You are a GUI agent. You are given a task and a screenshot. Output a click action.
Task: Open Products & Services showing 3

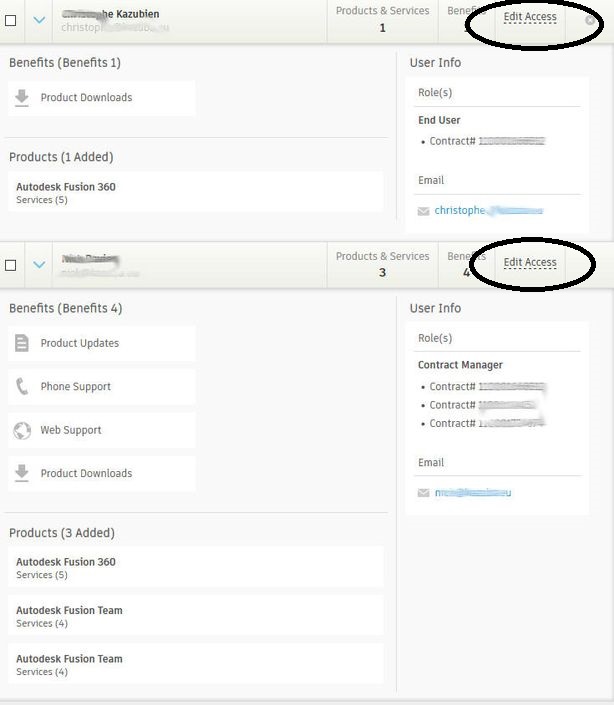click(382, 264)
